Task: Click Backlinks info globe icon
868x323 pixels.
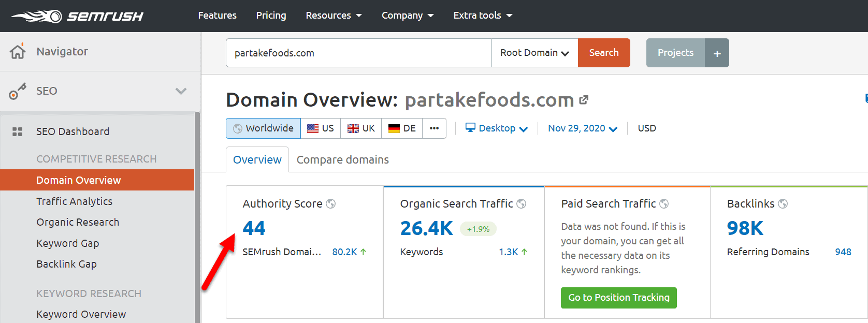Action: 783,204
